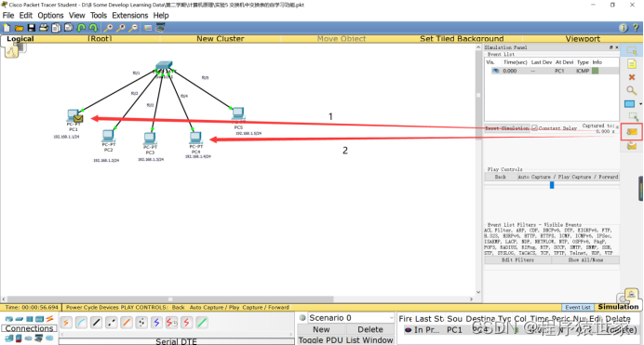Click New scenario button
This screenshot has height=345, width=644.
click(321, 329)
